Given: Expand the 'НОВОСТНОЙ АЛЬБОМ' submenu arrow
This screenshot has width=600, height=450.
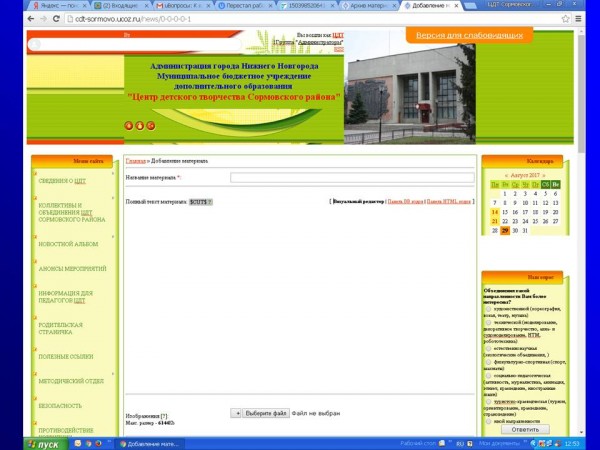Looking at the screenshot, I should (113, 236).
